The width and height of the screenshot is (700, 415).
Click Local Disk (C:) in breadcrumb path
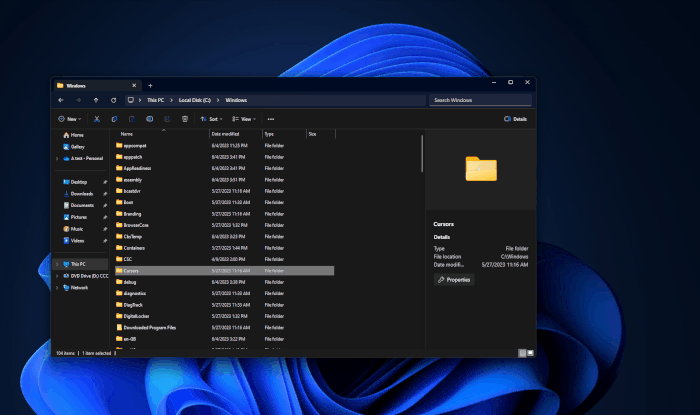(193, 100)
